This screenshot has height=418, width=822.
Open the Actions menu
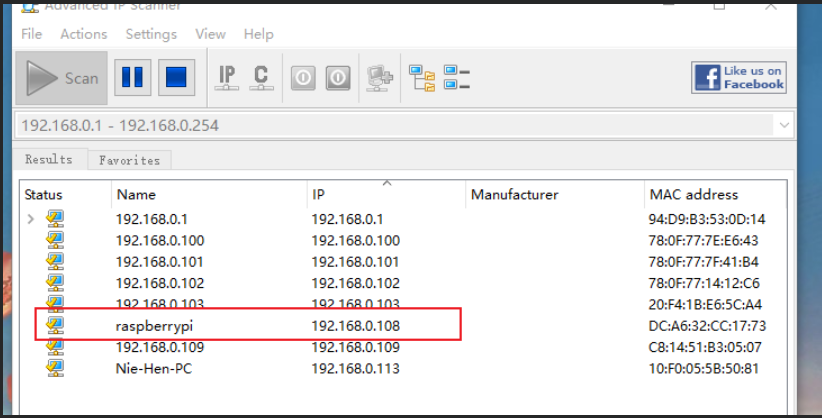(x=84, y=34)
